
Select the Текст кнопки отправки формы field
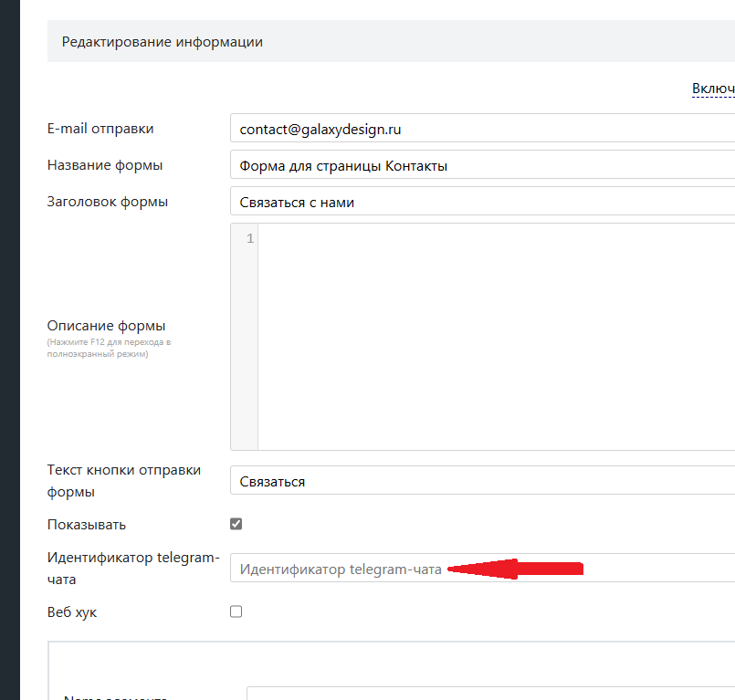pyautogui.click(x=482, y=480)
